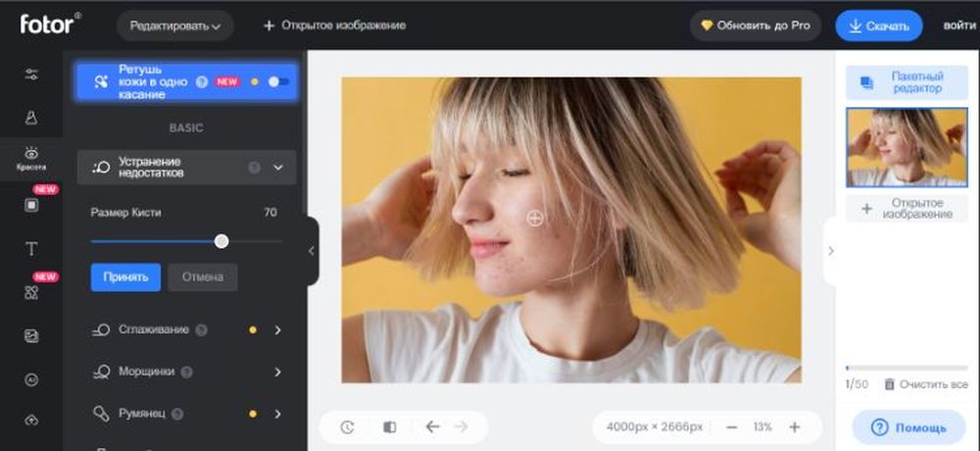Open the Frames tool in sidebar
This screenshot has height=451, width=980.
coord(31,205)
